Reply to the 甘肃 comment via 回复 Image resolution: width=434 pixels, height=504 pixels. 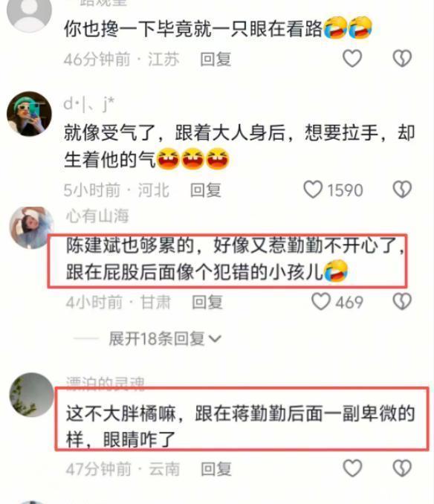pos(207,303)
